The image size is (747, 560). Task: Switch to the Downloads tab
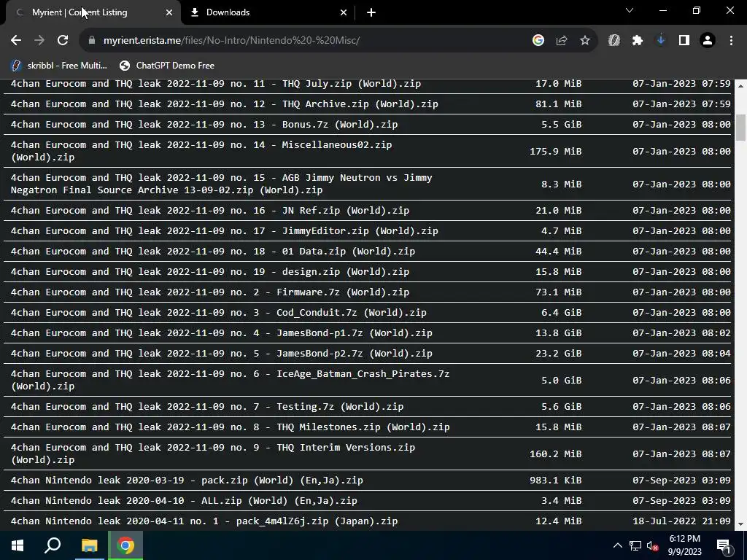[x=268, y=12]
